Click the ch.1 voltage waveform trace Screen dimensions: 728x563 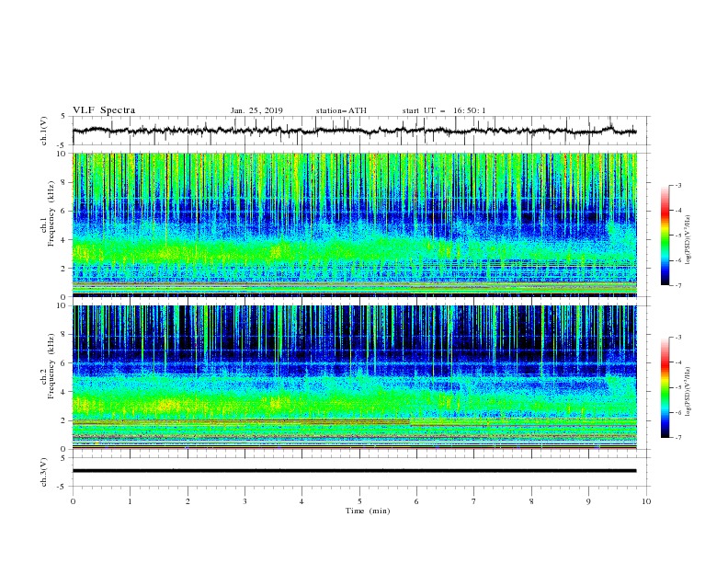354,131
